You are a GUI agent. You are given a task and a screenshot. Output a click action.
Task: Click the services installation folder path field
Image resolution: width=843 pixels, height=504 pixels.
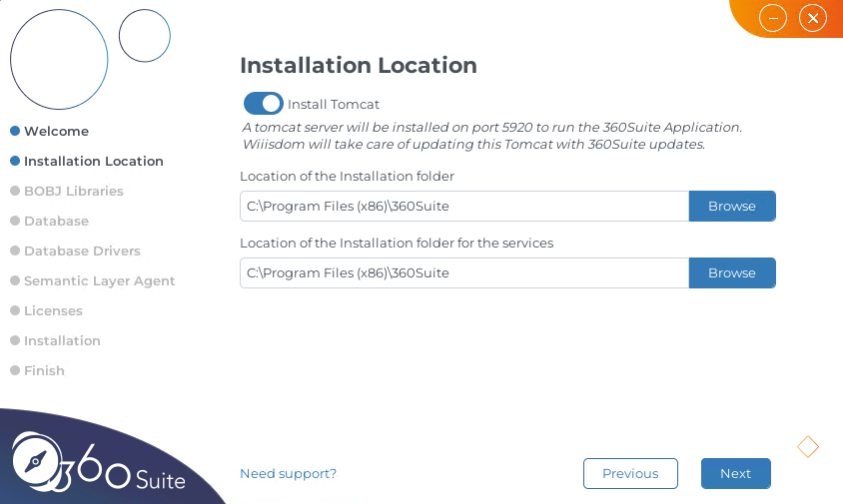464,272
